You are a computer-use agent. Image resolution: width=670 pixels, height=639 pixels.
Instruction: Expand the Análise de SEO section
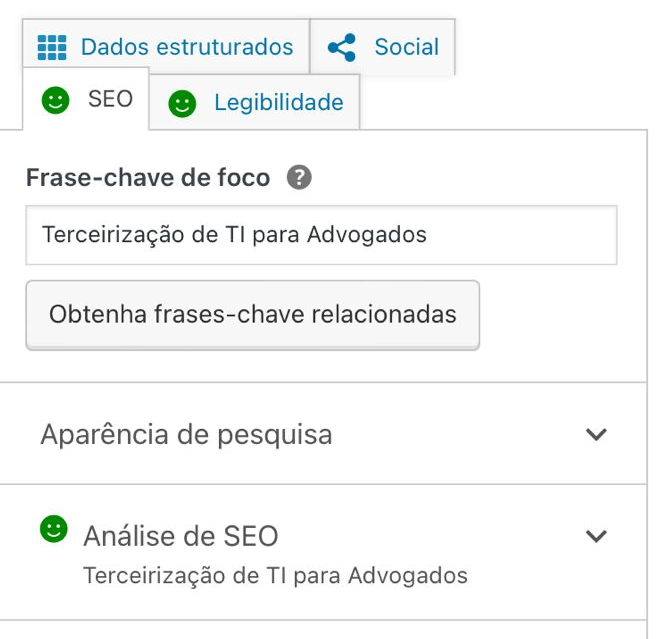point(181,537)
